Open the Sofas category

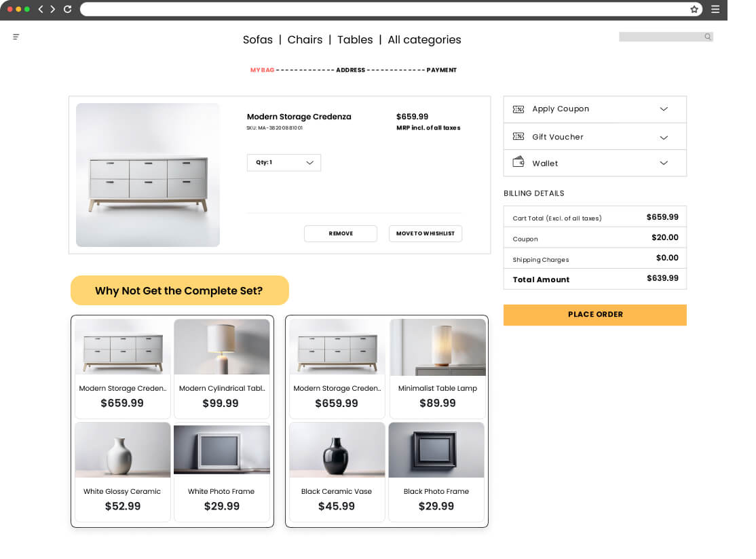[x=258, y=40]
